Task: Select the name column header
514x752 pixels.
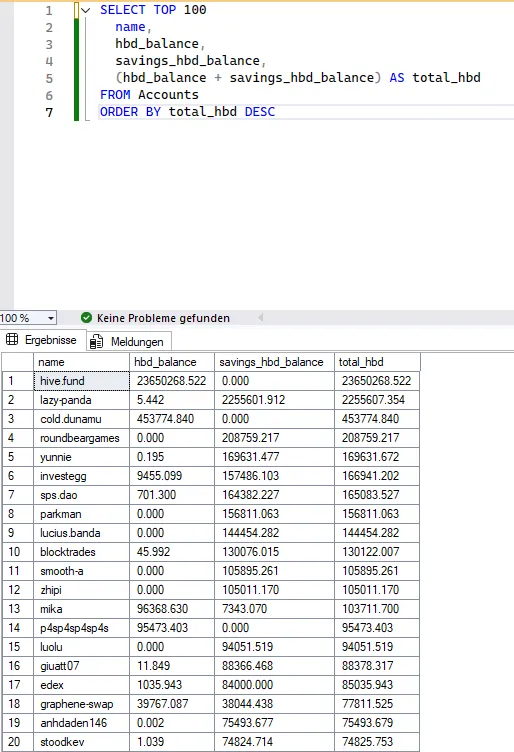Action: point(82,362)
